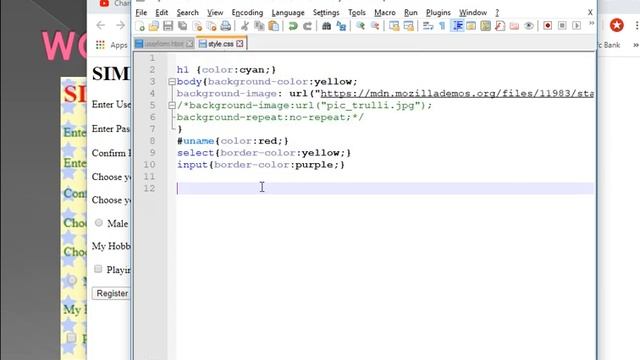Click the 'cyan' value on line 2
The width and height of the screenshot is (640, 360).
[251, 70]
